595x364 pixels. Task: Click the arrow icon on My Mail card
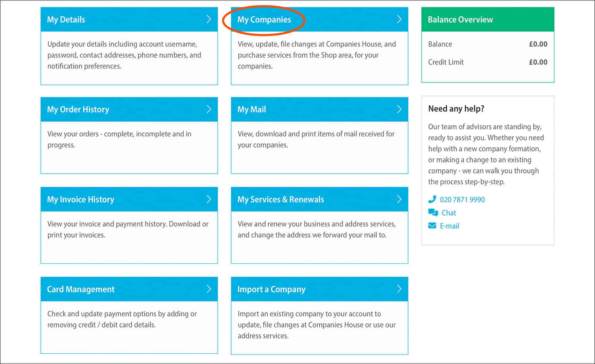pos(400,109)
